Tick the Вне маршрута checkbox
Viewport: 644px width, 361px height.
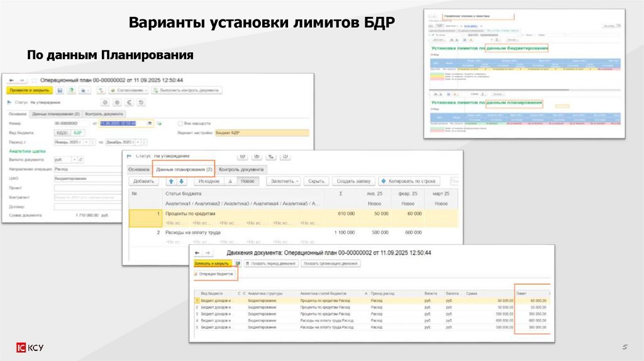click(x=180, y=123)
